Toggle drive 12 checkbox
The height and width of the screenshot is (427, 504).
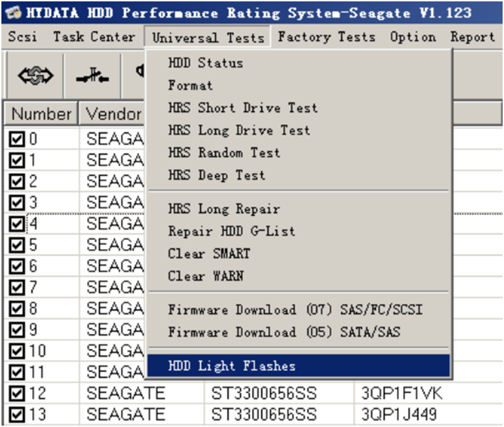[x=17, y=393]
